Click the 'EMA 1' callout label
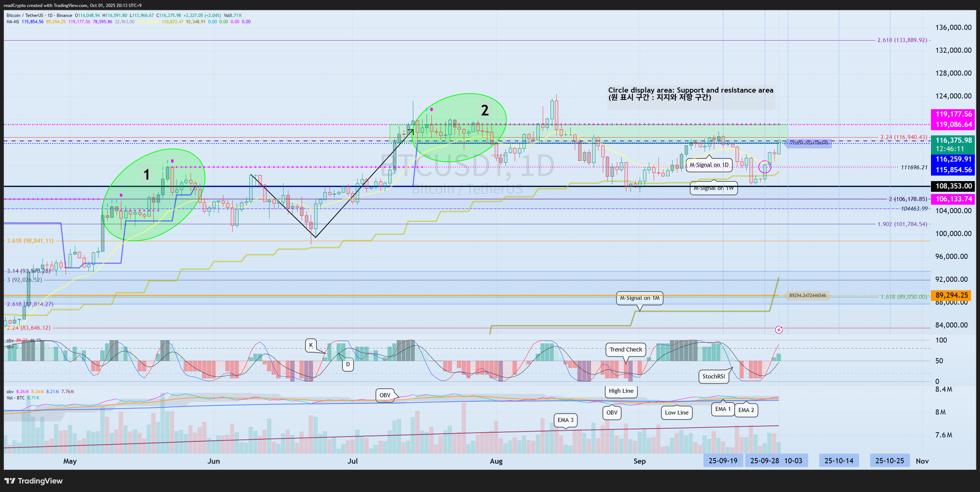The height and width of the screenshot is (492, 980). [x=723, y=409]
